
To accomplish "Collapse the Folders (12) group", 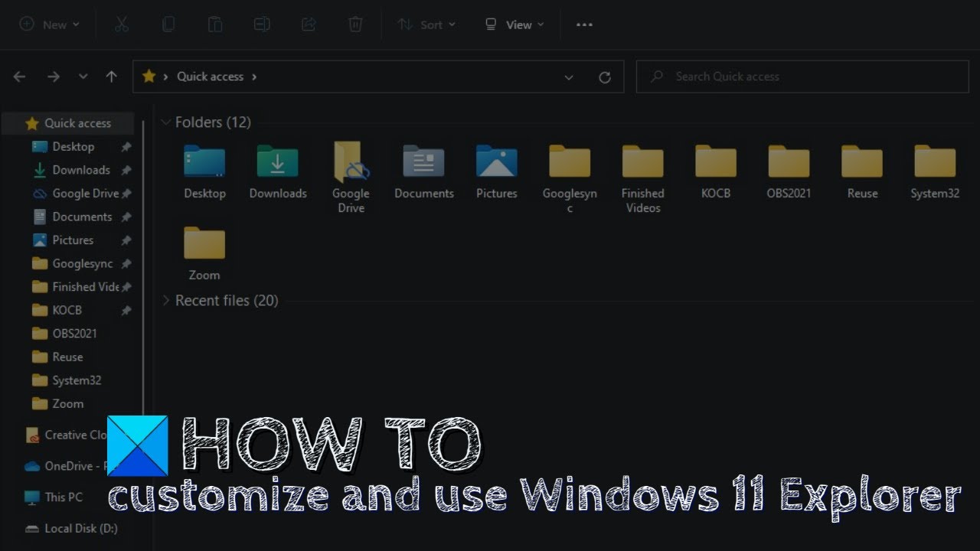I will (x=165, y=122).
